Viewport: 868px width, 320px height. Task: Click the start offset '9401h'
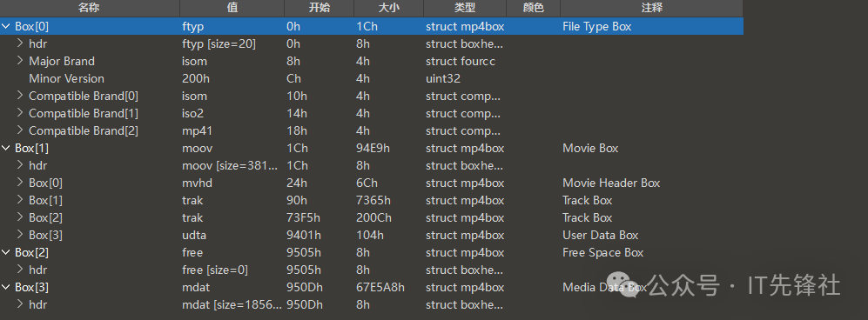(303, 235)
